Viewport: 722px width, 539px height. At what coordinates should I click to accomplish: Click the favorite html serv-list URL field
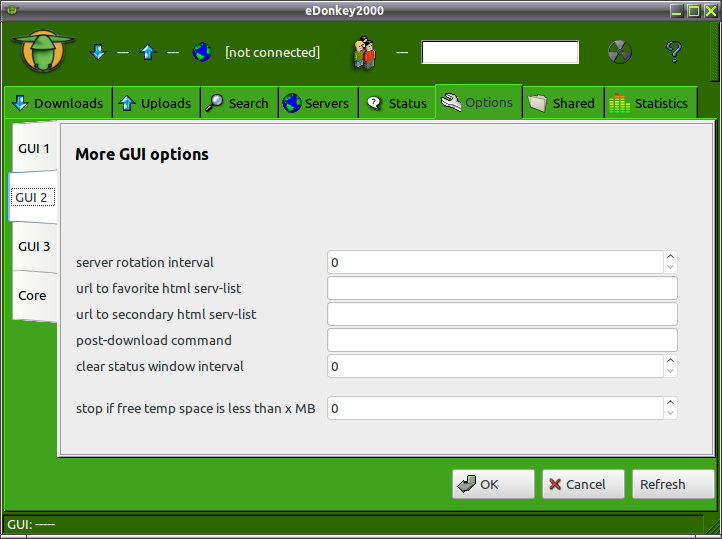point(502,288)
